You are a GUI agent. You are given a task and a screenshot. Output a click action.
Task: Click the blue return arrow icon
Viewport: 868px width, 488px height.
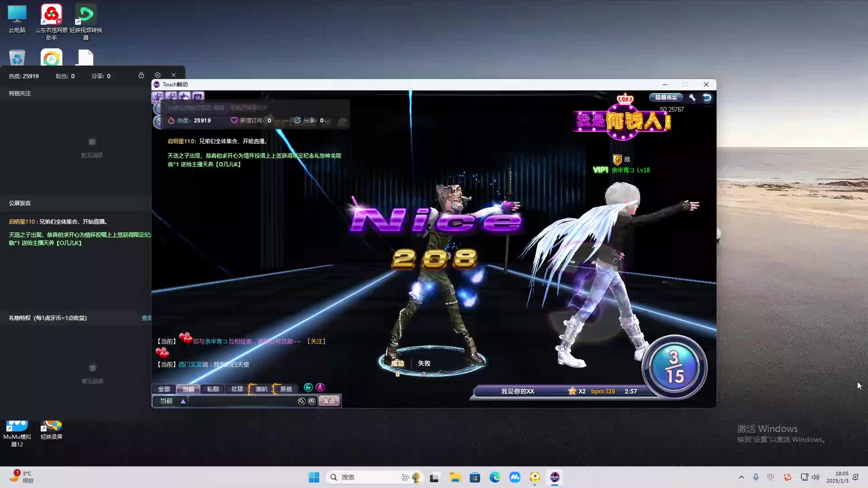click(707, 97)
